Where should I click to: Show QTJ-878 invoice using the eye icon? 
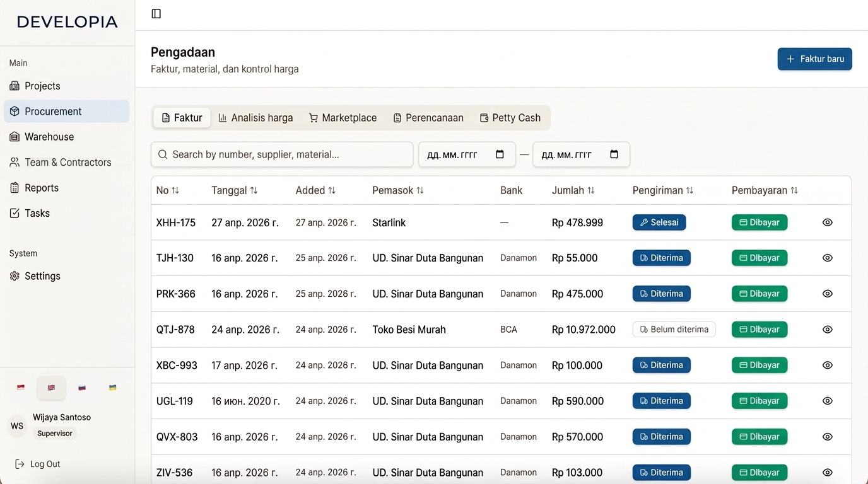click(828, 330)
